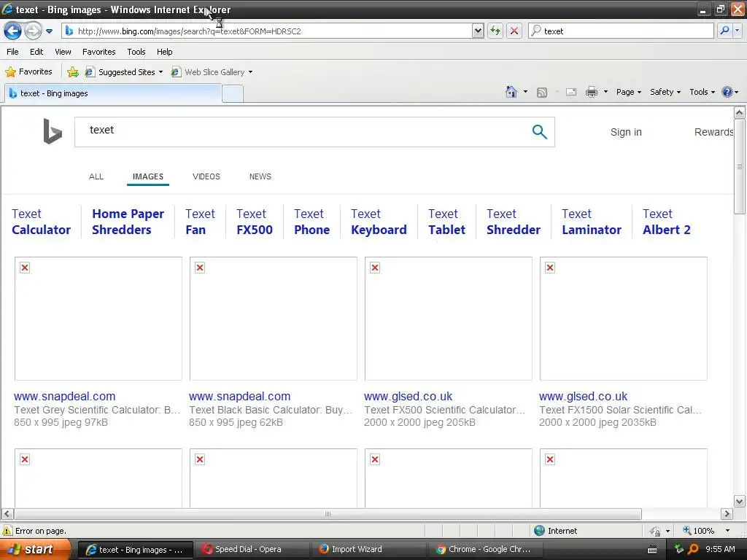Click the Home Paper Shredders suggestion
This screenshot has width=747, height=560.
click(128, 222)
